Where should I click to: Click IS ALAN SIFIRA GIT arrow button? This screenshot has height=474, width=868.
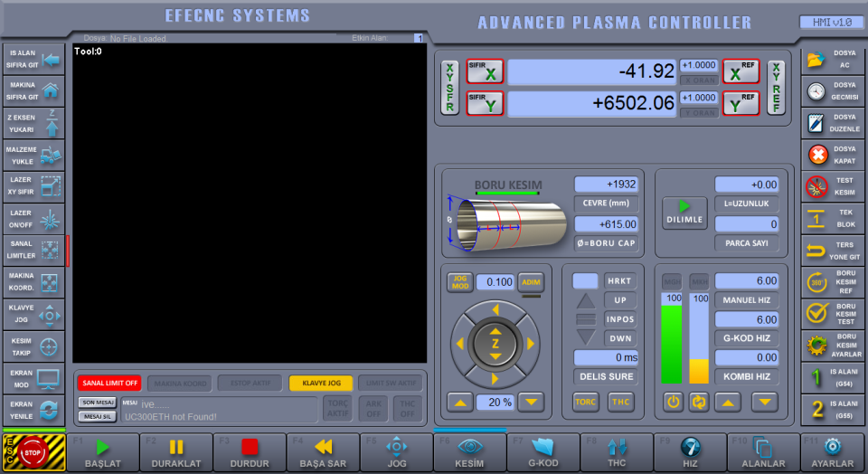point(33,60)
